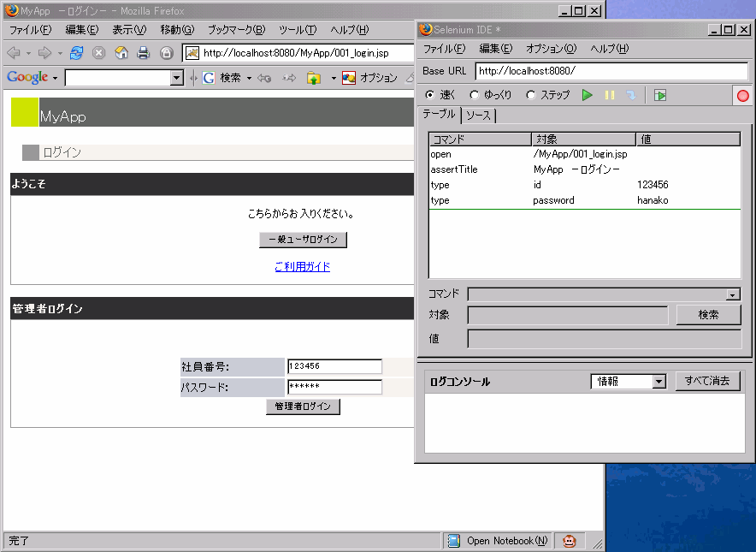Expand Google logo dropdown arrow
This screenshot has height=552, width=756.
(55, 78)
